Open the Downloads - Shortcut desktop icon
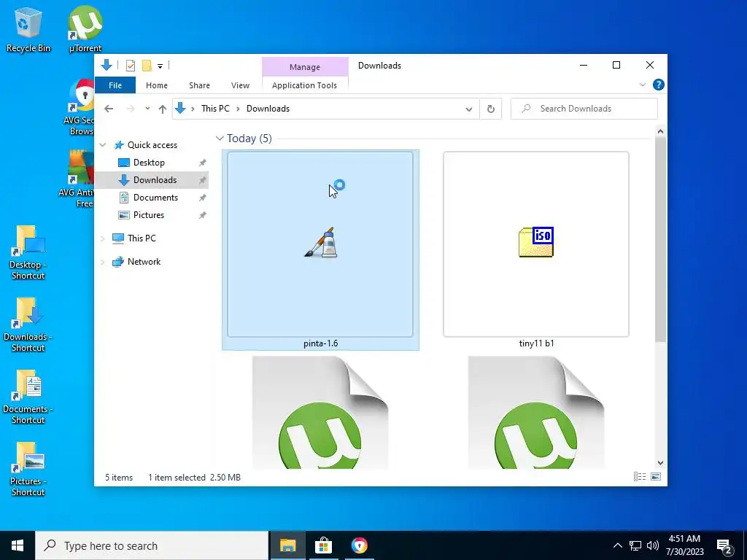Viewport: 747px width, 560px height. [28, 324]
